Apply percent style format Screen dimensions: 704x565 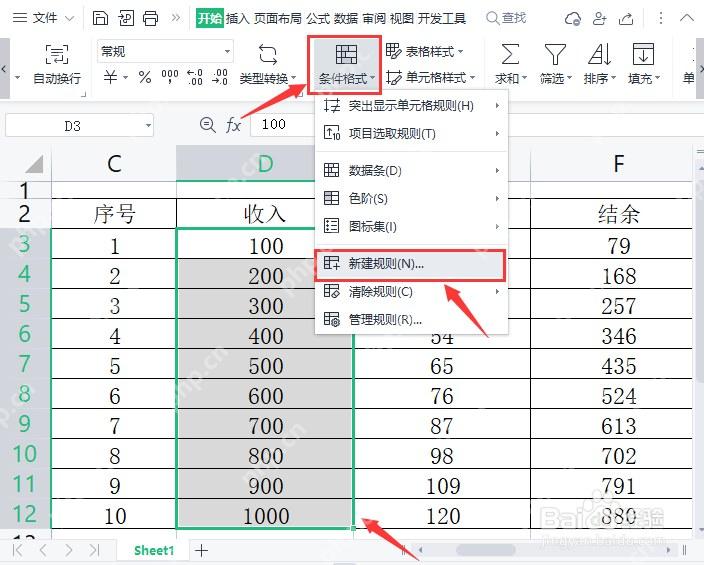point(145,77)
